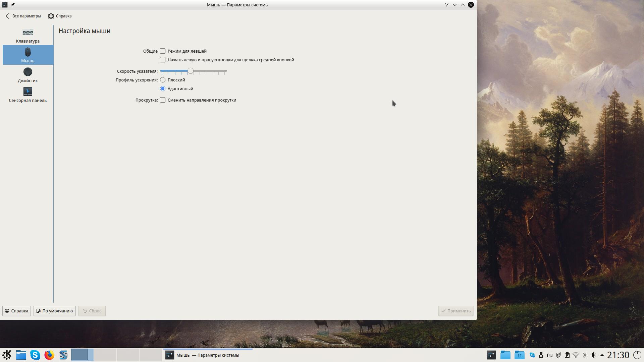Open the KDE application launcher
The image size is (644, 362).
7,355
